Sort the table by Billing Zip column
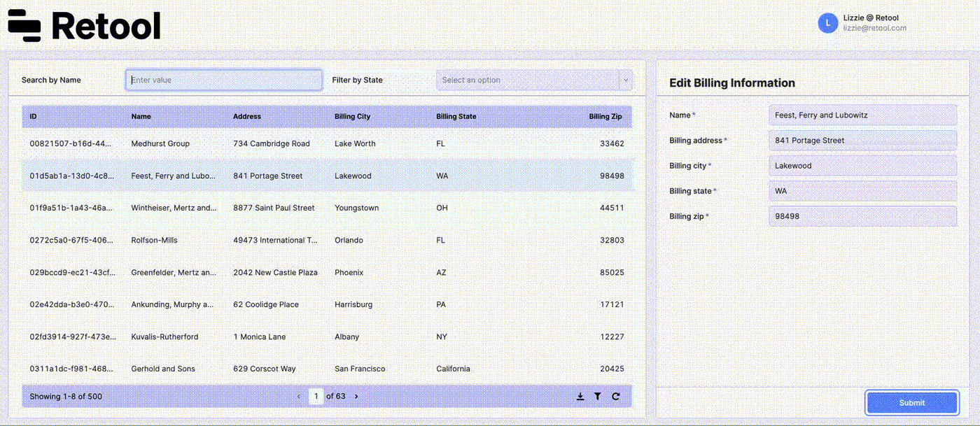 (605, 116)
